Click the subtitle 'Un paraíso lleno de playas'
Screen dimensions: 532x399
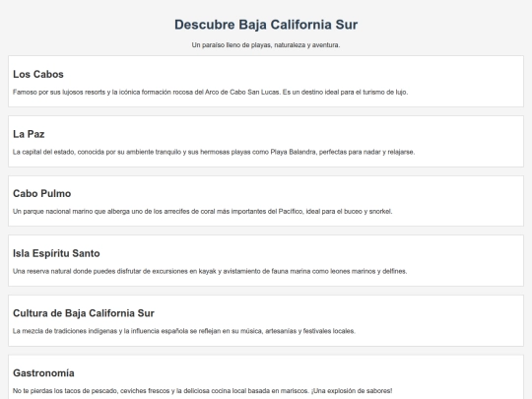[x=266, y=45]
